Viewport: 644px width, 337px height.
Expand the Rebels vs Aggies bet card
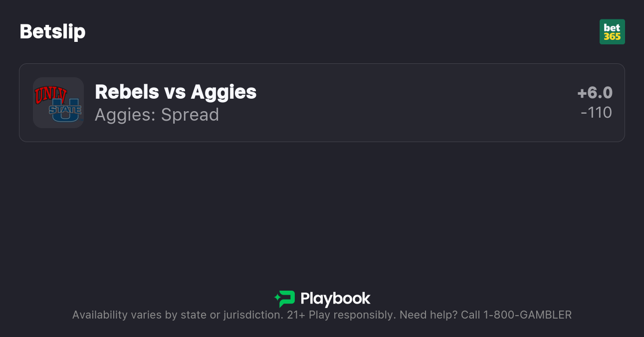pyautogui.click(x=322, y=103)
